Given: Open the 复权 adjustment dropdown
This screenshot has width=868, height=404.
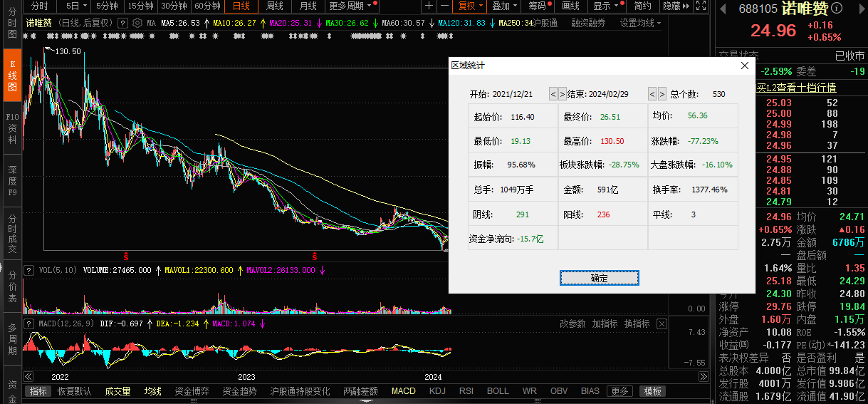Looking at the screenshot, I should point(471,6).
